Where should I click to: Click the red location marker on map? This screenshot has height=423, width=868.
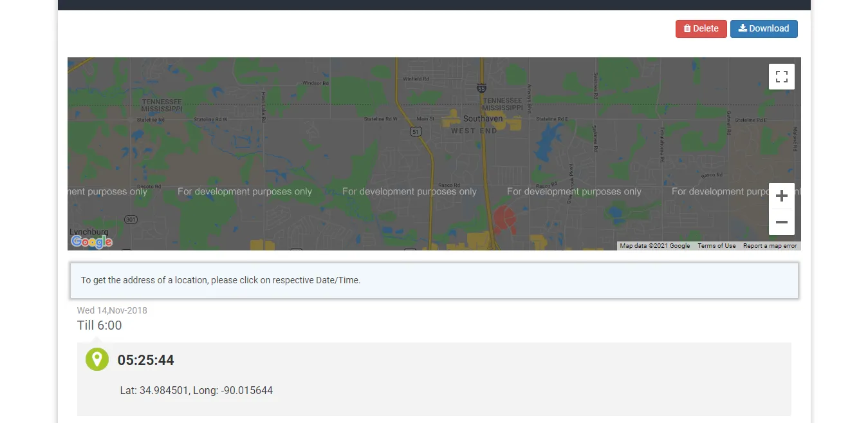click(505, 221)
